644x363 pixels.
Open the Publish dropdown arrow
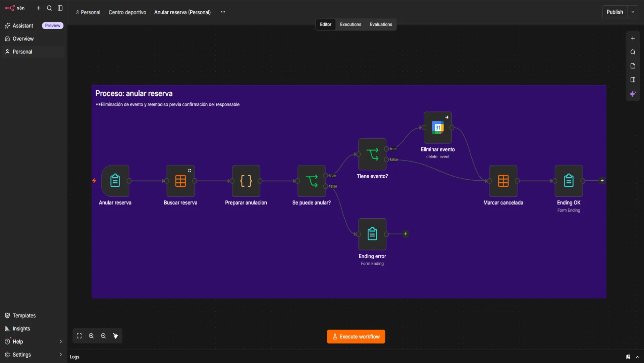coord(633,12)
